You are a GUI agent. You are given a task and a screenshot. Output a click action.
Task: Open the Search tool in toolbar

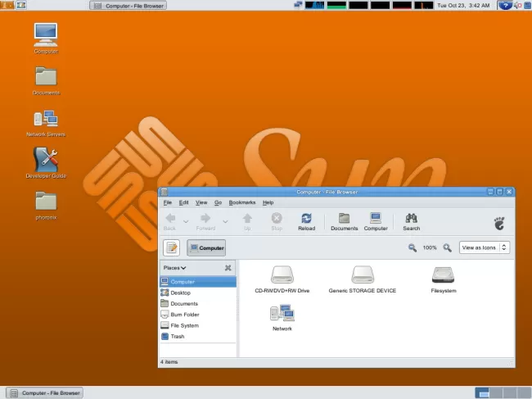(x=411, y=221)
